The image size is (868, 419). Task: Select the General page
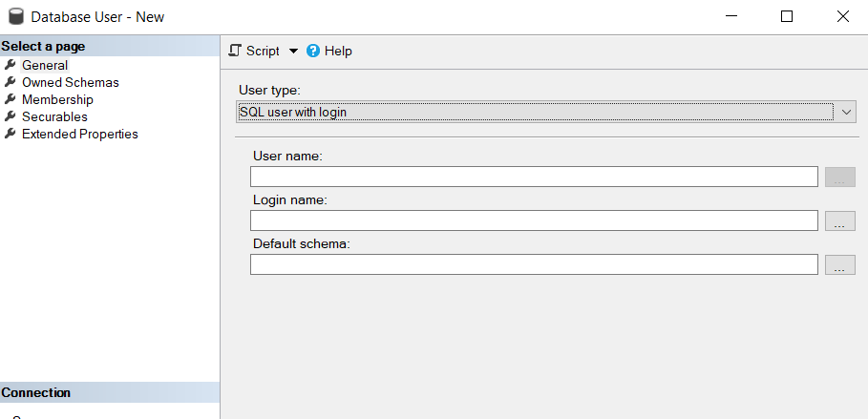(x=45, y=65)
